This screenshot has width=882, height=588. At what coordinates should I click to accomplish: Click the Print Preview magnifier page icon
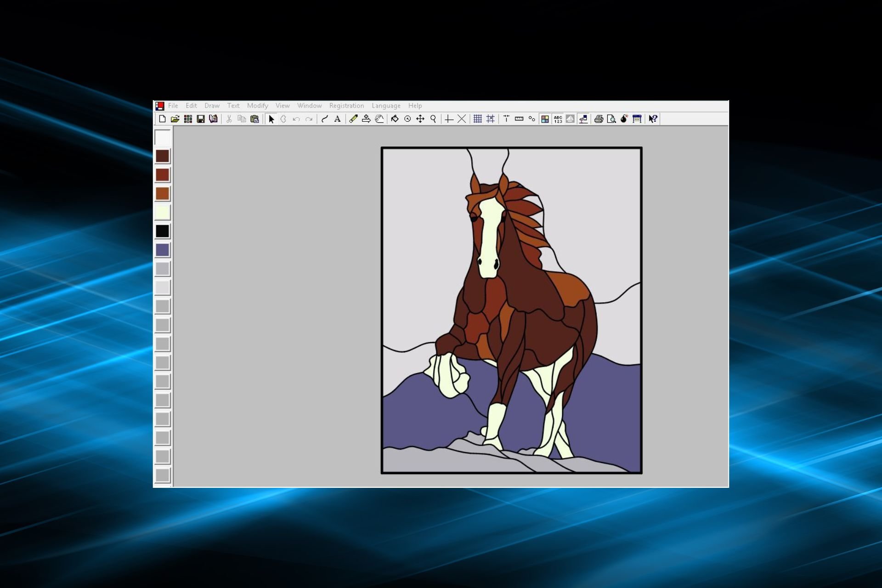611,119
